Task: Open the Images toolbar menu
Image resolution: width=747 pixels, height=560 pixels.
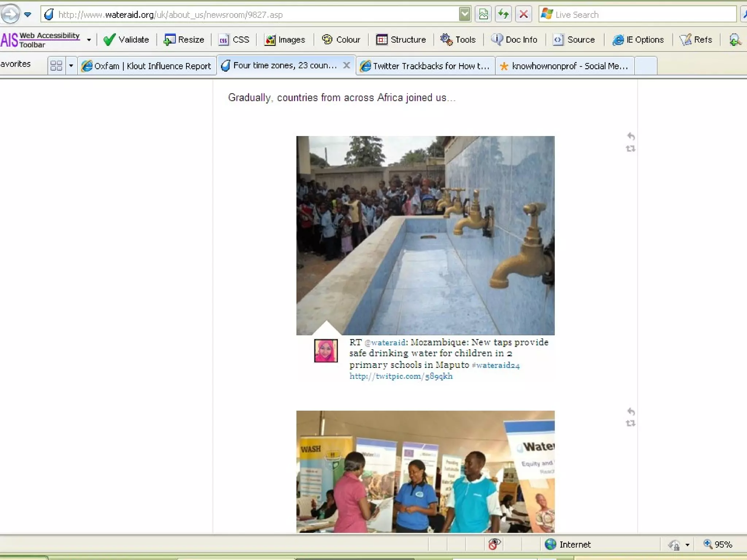Action: click(285, 39)
